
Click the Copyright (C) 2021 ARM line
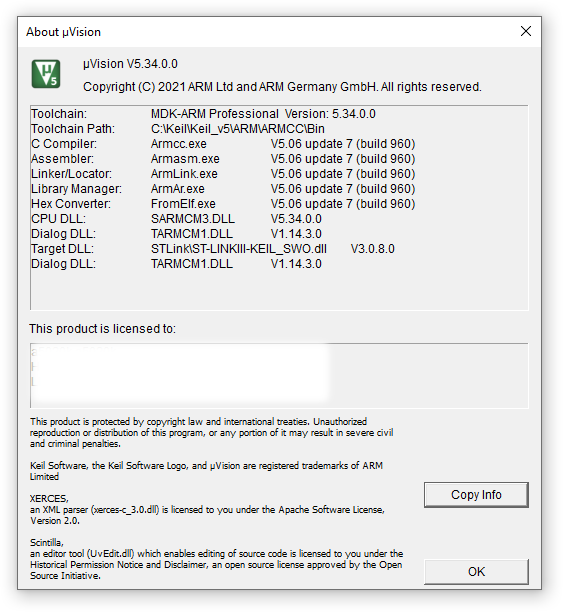[x=282, y=87]
